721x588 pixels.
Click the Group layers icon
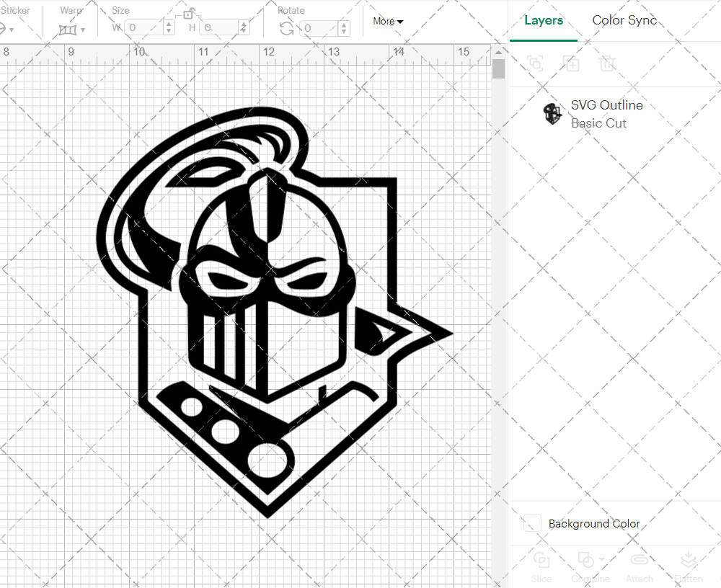[x=536, y=63]
